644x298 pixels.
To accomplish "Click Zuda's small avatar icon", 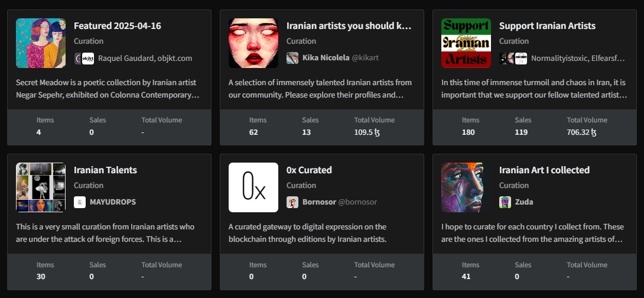I will click(505, 202).
